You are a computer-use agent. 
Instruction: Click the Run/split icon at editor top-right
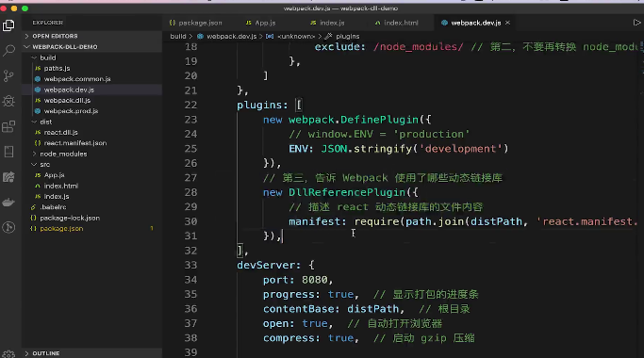[x=636, y=23]
